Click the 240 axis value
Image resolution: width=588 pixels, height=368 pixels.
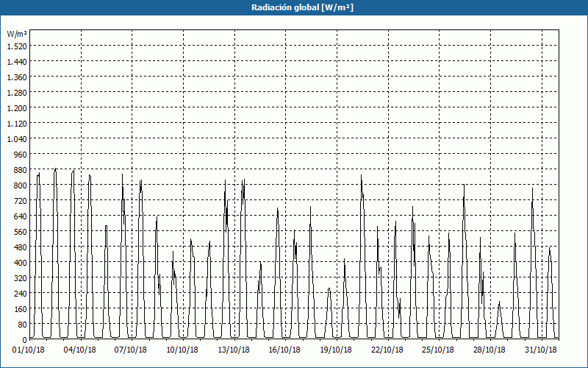pos(21,294)
